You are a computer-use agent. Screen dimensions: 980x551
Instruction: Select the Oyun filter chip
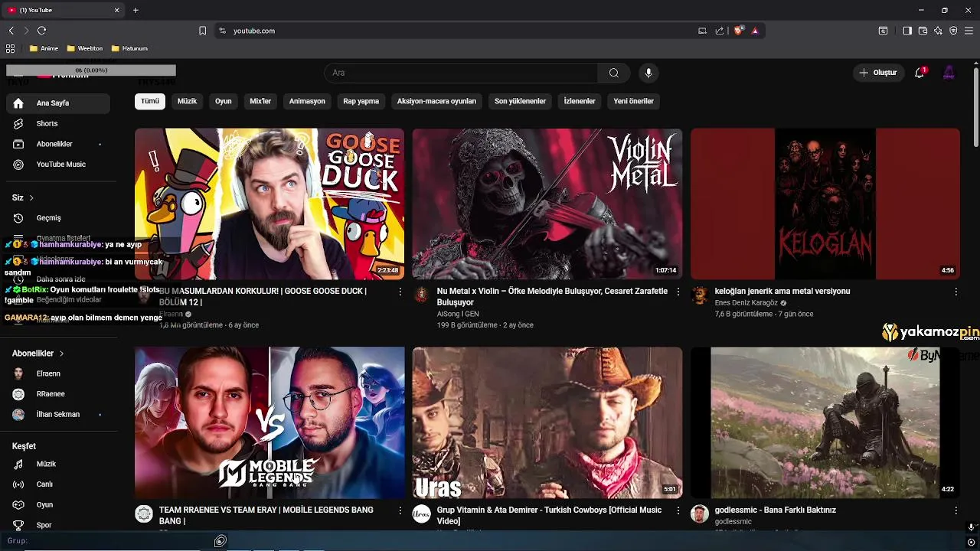point(224,101)
